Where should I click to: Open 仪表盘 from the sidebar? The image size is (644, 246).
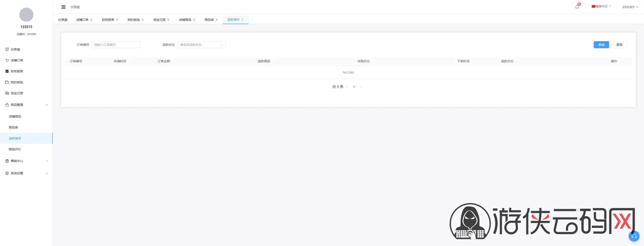[x=26, y=50]
